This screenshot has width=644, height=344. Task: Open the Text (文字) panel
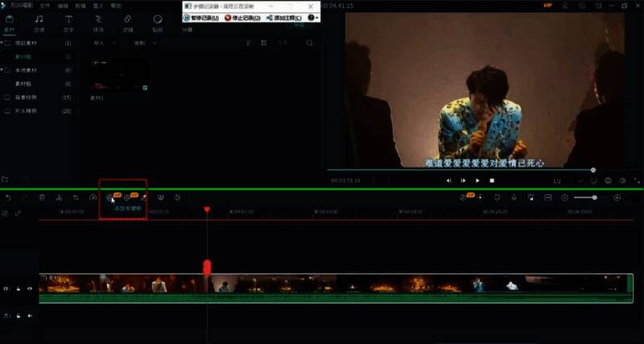coord(68,22)
